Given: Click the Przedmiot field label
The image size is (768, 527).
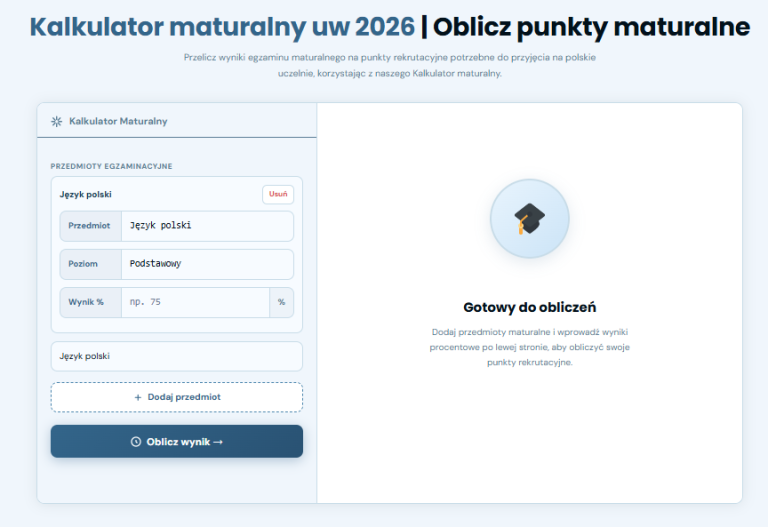Looking at the screenshot, I should coord(89,226).
